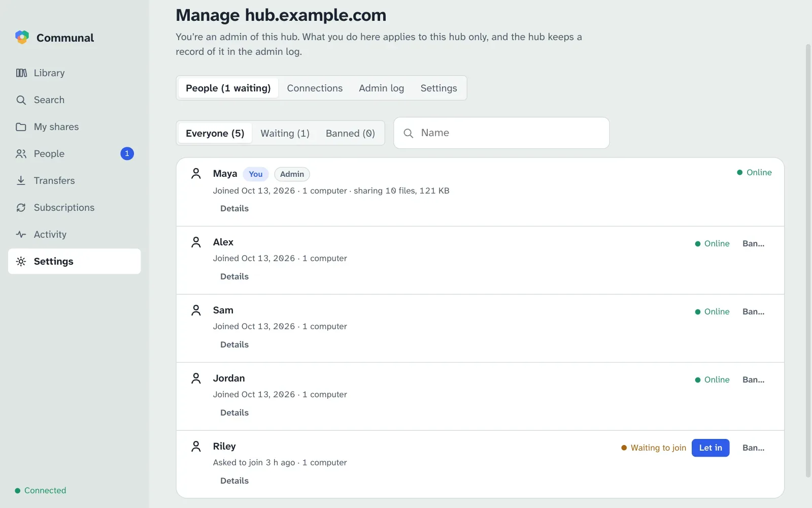Click Alex's user avatar icon

(196, 242)
